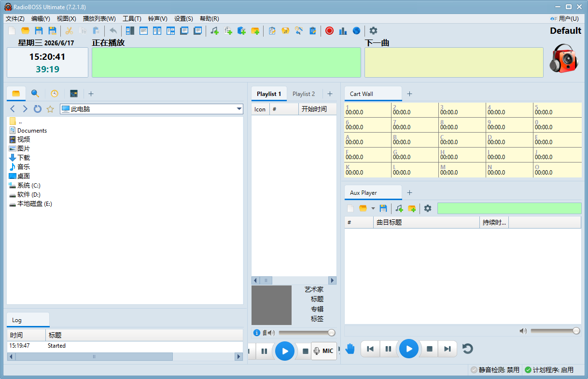Viewport: 588px width, 379px height.
Task: Sort by the 开始时间 column header
Action: click(317, 109)
